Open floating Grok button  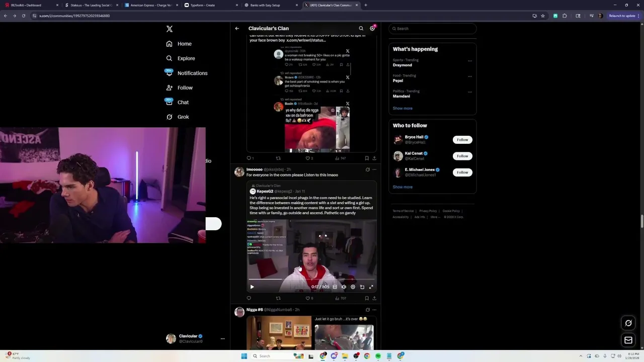[628, 323]
